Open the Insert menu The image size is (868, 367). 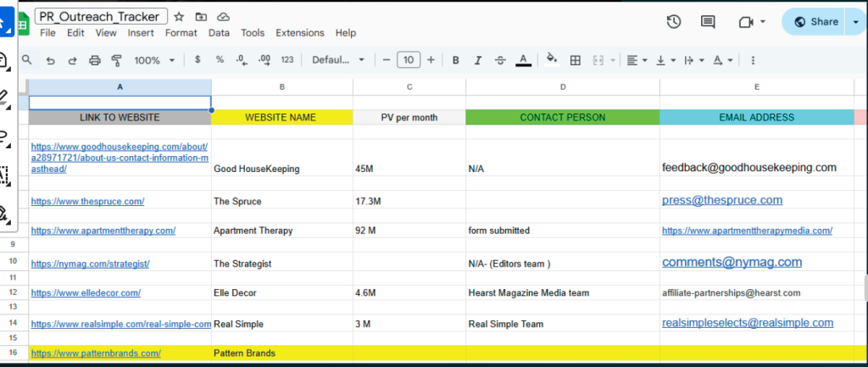coord(141,33)
